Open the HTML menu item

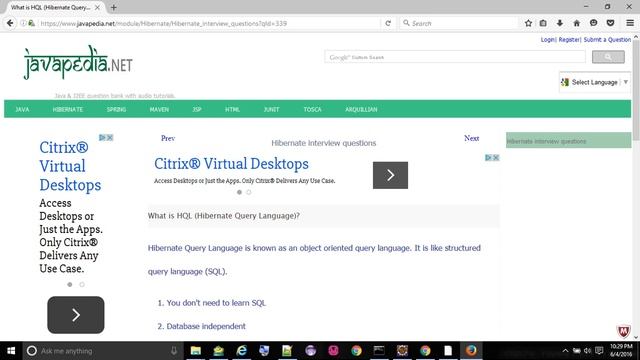click(x=232, y=109)
